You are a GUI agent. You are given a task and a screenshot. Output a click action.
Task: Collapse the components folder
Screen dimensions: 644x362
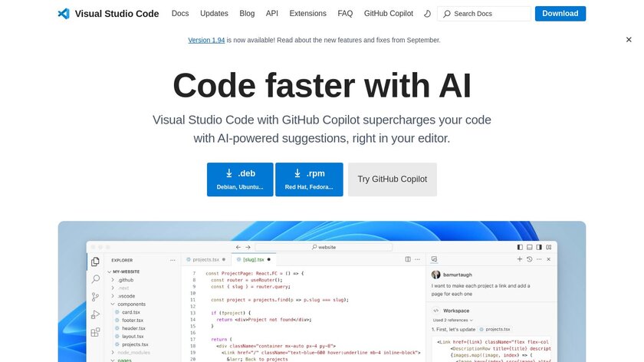113,304
